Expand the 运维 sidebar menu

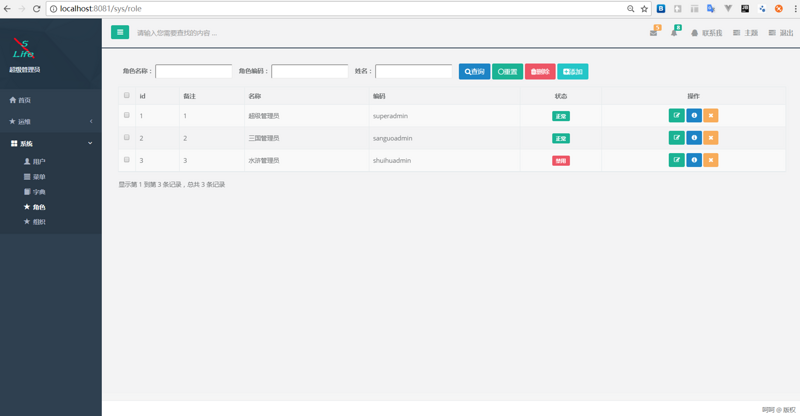[x=51, y=121]
